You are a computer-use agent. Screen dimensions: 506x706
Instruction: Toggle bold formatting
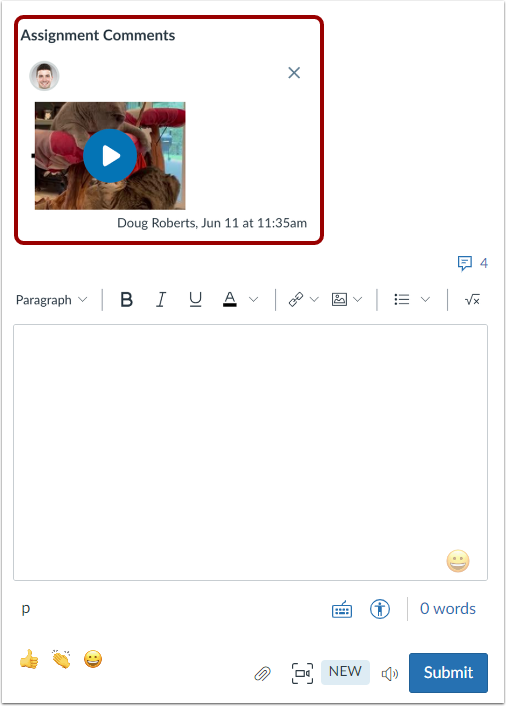click(126, 299)
